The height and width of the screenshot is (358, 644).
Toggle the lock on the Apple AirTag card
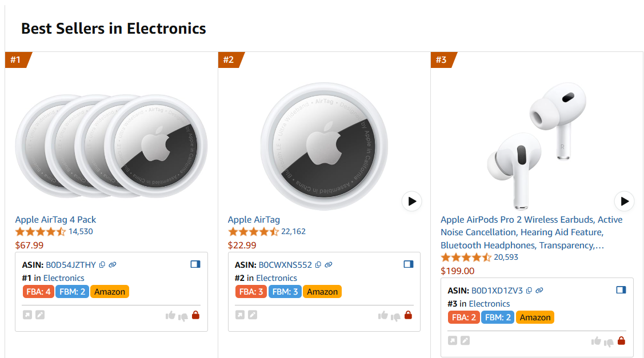(408, 315)
